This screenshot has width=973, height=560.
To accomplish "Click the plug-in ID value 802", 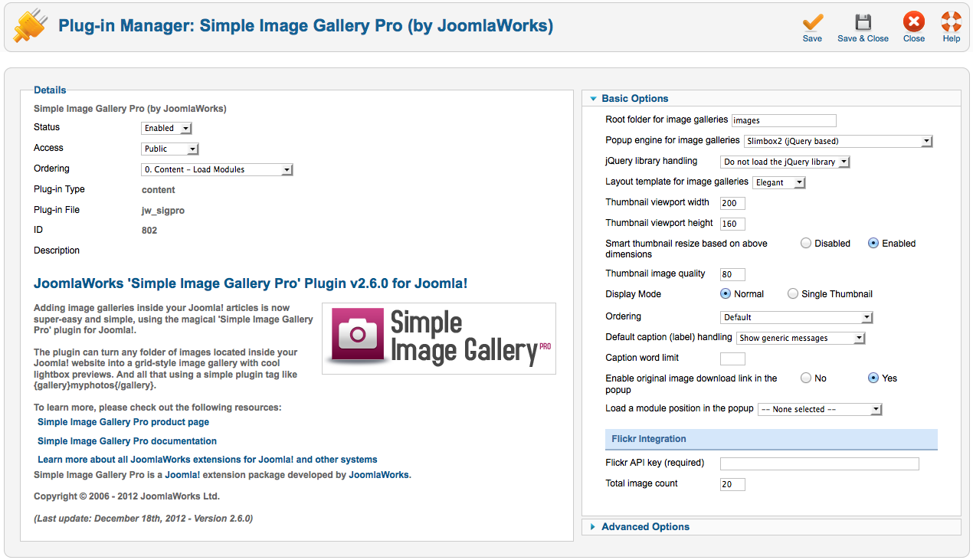I will click(149, 231).
